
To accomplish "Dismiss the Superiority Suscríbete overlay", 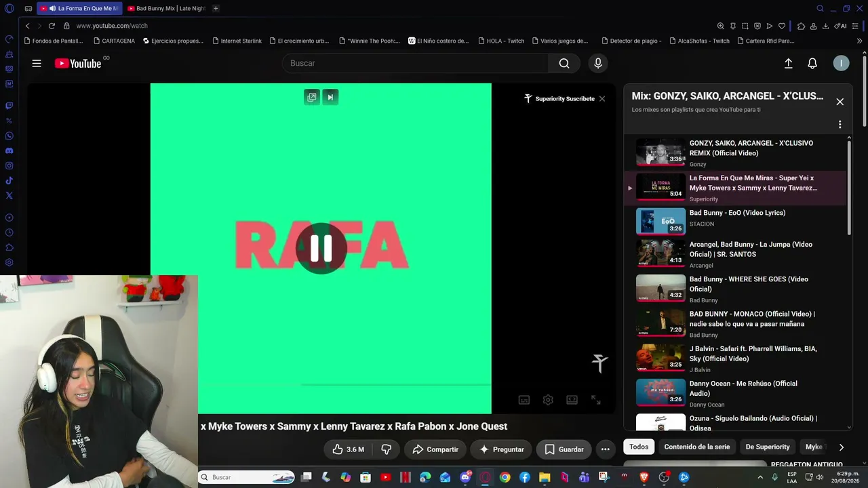I will click(601, 99).
